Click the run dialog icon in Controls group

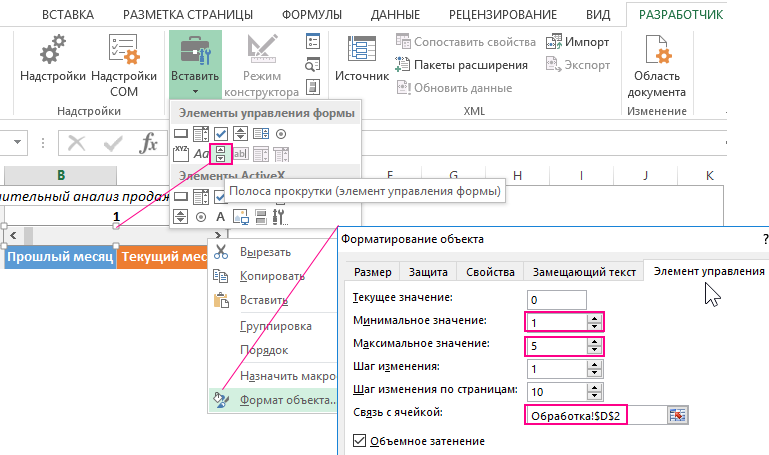[312, 87]
